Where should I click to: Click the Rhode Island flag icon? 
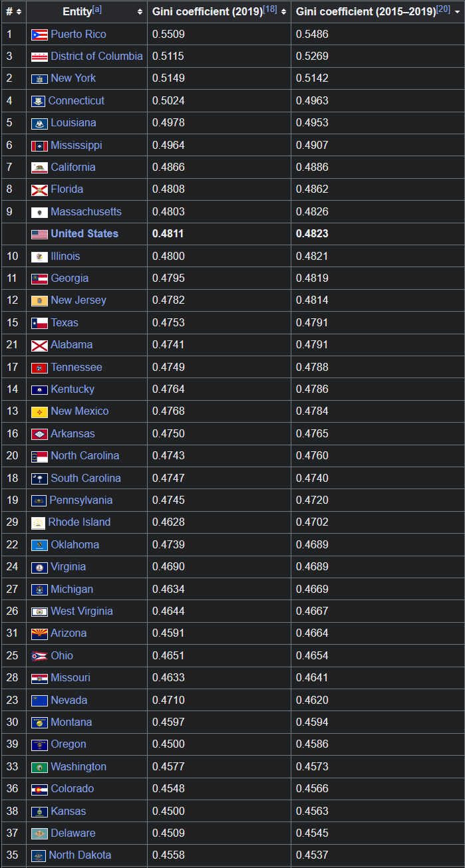pyautogui.click(x=38, y=523)
